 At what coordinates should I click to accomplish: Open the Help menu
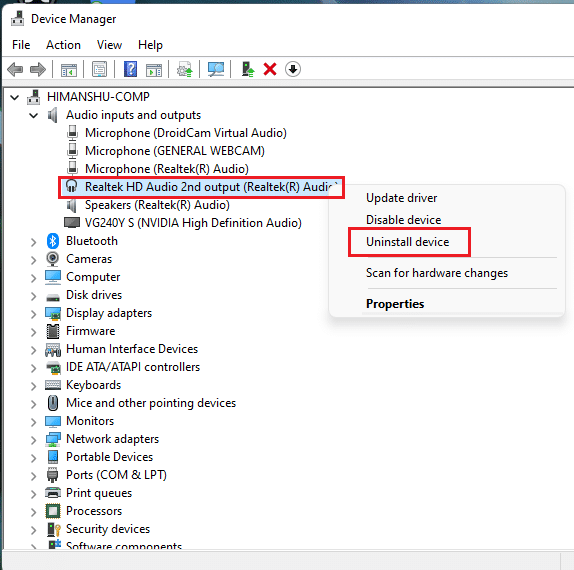(x=150, y=45)
